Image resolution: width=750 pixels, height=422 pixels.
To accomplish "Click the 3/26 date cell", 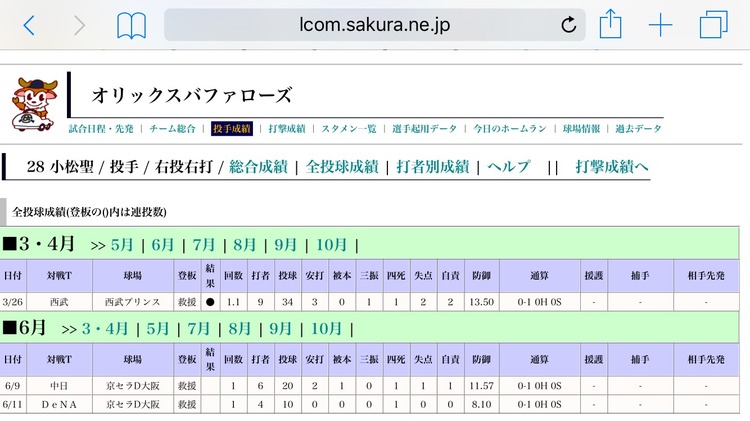I will tap(13, 302).
